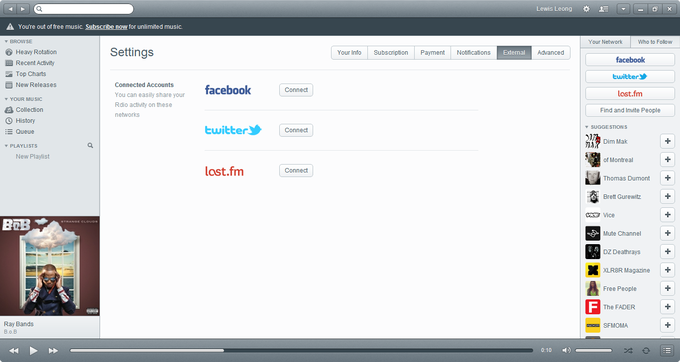Screen dimensions: 680x362
Task: Follow Vice with plus button
Action: 667,215
